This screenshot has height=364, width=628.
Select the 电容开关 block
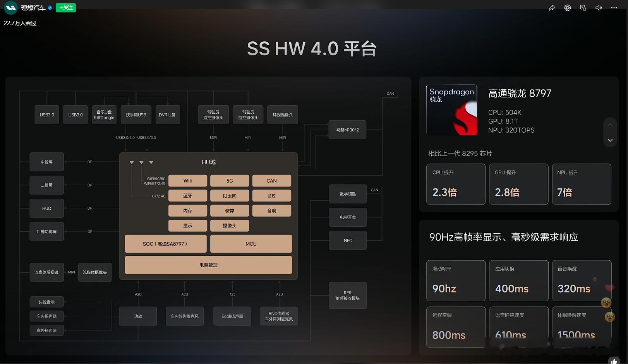tap(348, 217)
